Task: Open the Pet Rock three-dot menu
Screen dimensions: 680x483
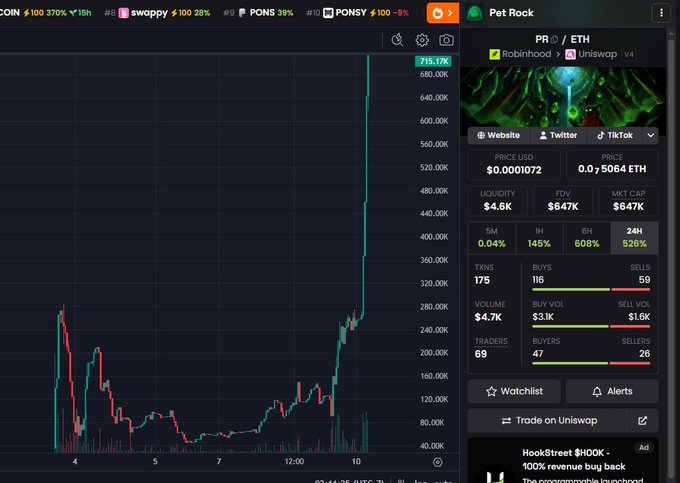Action: click(x=661, y=13)
